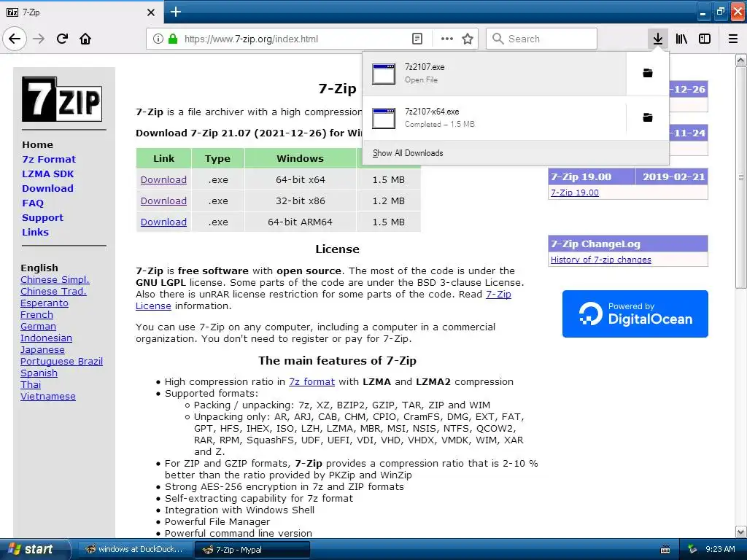Open Download page from sidebar
This screenshot has width=747, height=560.
(47, 189)
